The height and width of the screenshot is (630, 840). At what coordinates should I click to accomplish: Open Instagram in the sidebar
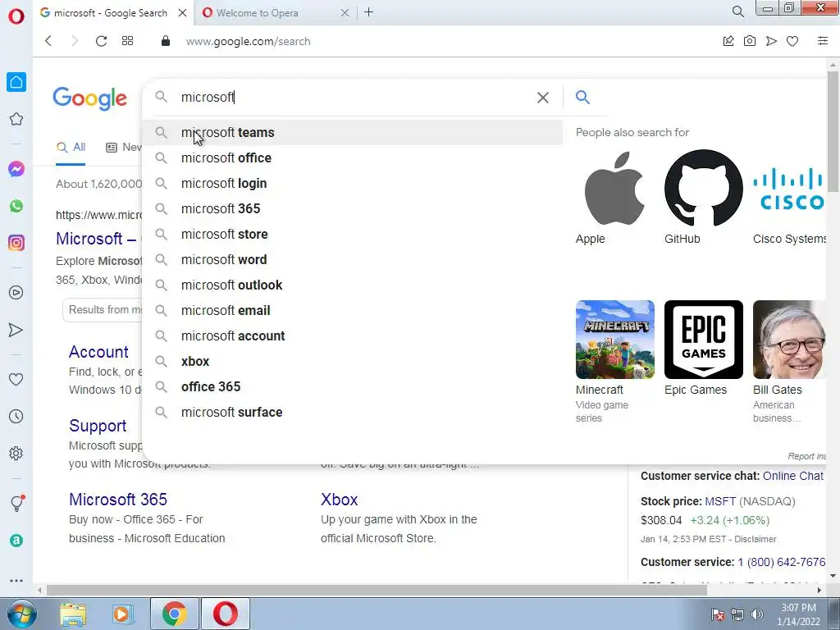[16, 243]
